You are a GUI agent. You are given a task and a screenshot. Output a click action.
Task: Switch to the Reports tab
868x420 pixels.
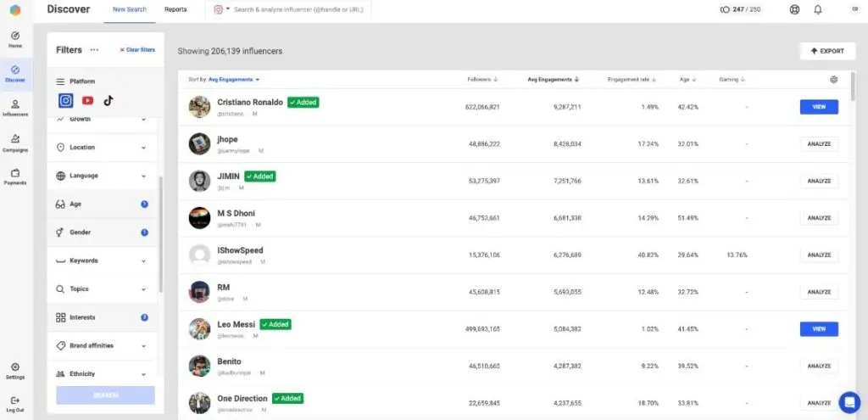(175, 9)
